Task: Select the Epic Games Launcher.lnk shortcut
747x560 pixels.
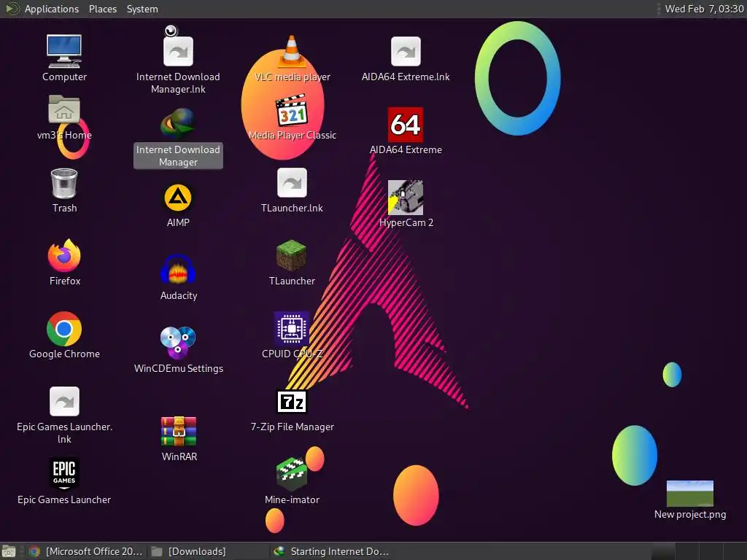Action: coord(64,402)
